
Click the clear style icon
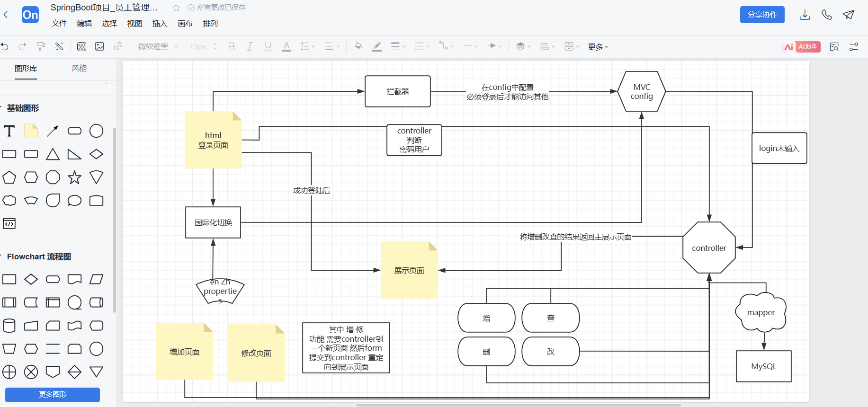59,46
